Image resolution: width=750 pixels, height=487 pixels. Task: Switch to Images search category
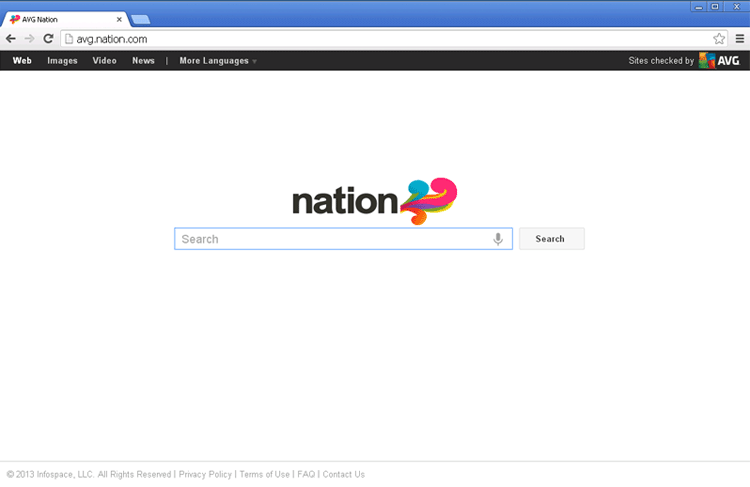[62, 61]
